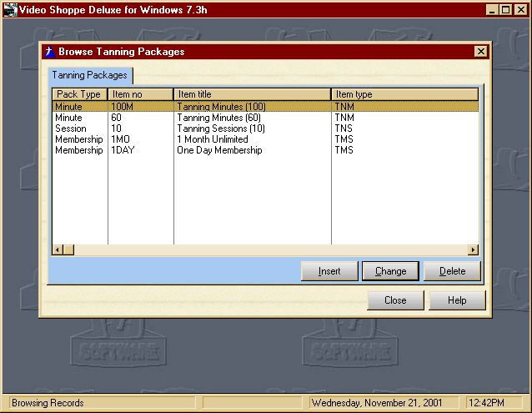
Task: Maximize the Video Shoppe Deluxe window
Action: 505,10
